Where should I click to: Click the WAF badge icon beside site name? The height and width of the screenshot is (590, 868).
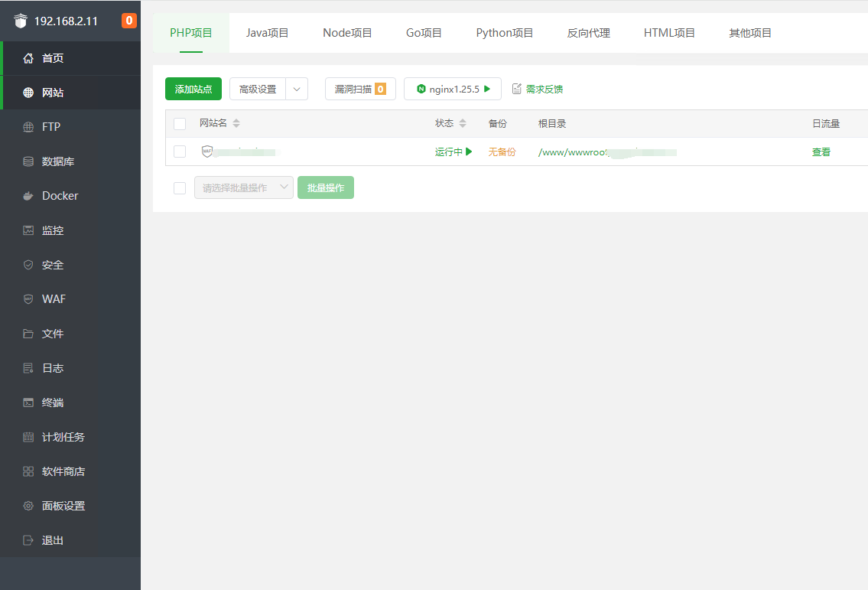(207, 152)
